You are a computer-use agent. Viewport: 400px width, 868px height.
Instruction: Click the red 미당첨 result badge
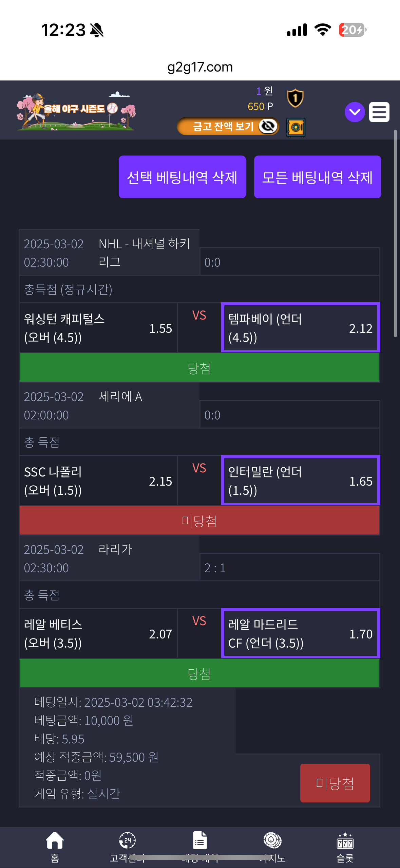(335, 783)
